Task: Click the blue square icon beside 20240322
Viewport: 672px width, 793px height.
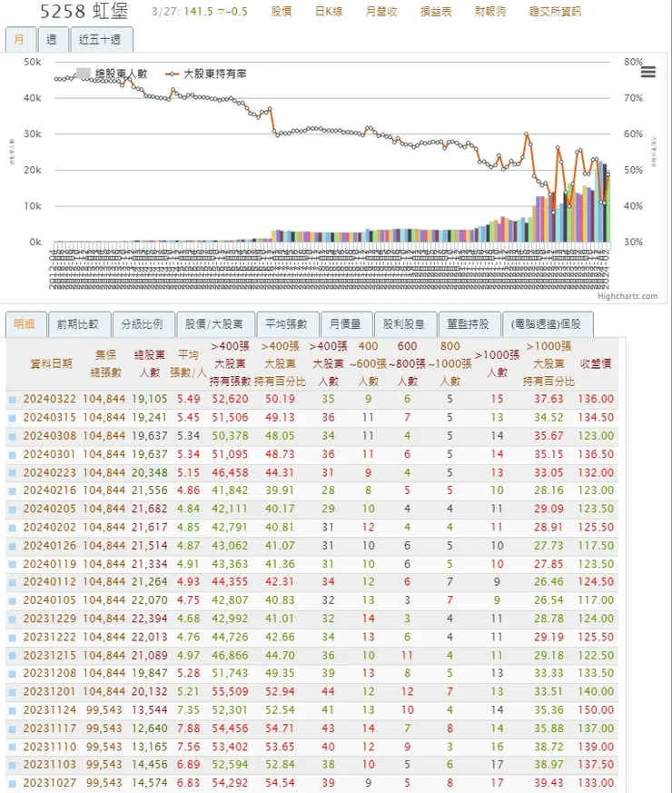Action: click(13, 399)
